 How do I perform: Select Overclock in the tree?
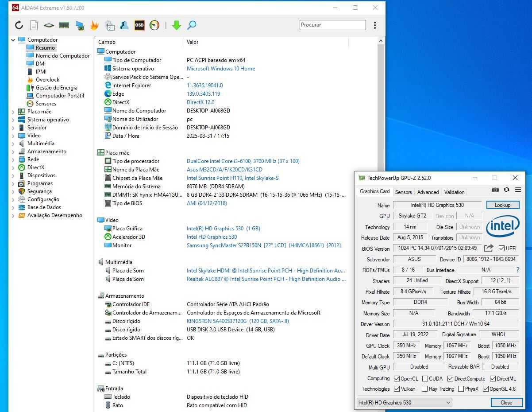[x=47, y=80]
